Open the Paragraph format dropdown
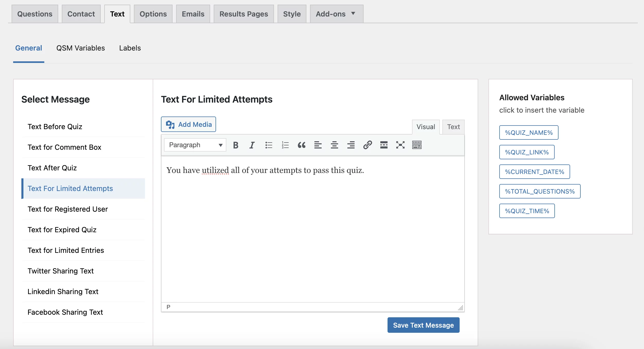 [x=195, y=145]
